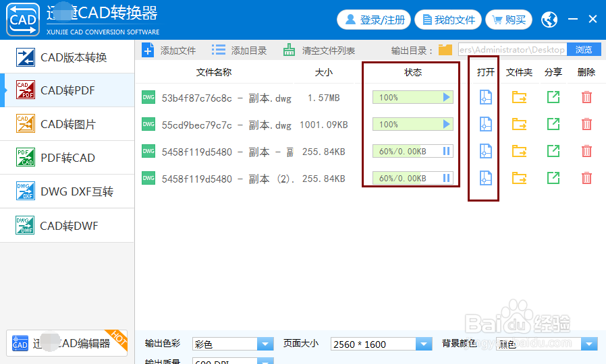The width and height of the screenshot is (606, 364).
Task: Click the yellow output folder icon
Action: (x=445, y=50)
